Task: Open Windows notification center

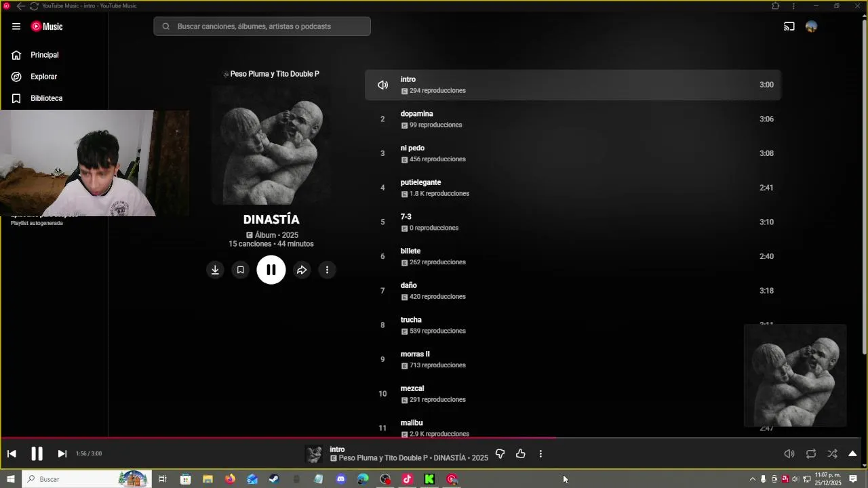Action: pyautogui.click(x=853, y=479)
